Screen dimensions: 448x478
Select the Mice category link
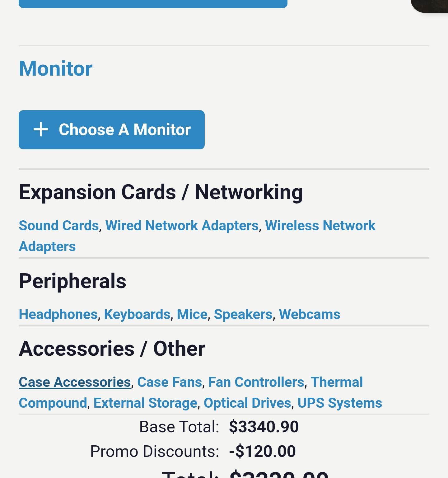point(192,314)
